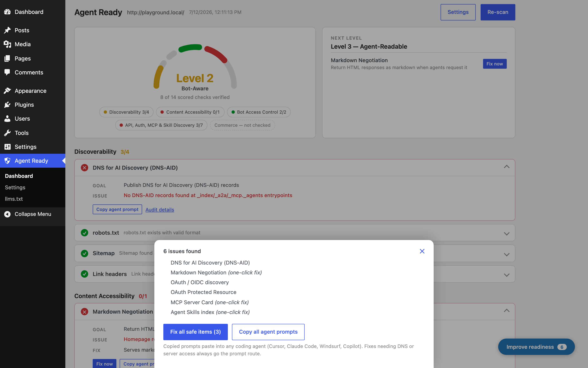This screenshot has height=368, width=588.
Task: Click the Comments bubble icon
Action: click(7, 72)
